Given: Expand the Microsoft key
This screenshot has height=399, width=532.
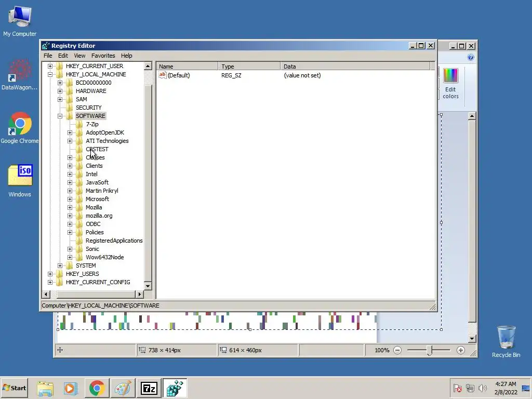Looking at the screenshot, I should point(70,199).
